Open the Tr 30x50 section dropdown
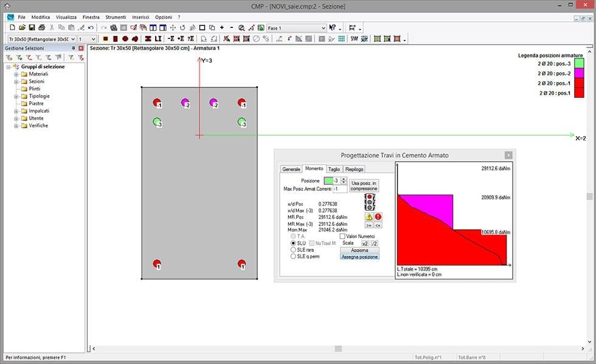Image resolution: width=596 pixels, height=364 pixels. tap(74, 39)
